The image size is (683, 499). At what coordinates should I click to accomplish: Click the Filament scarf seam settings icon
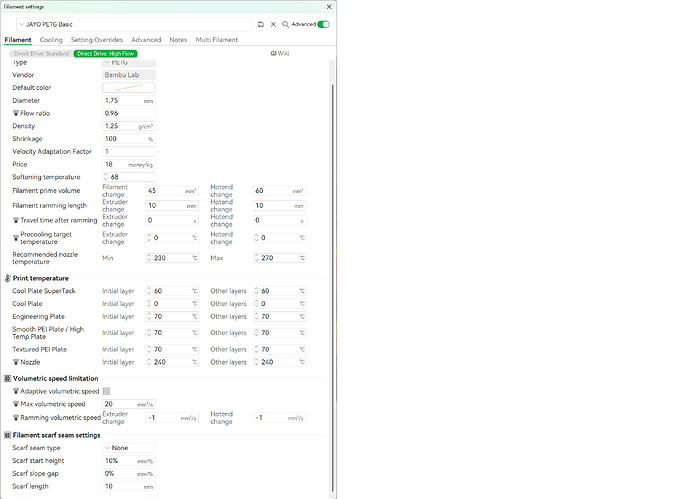click(x=7, y=435)
